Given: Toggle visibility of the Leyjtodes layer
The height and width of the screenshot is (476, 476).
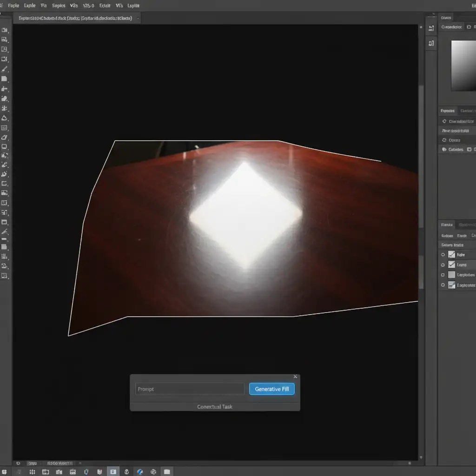Looking at the screenshot, I should click(442, 275).
